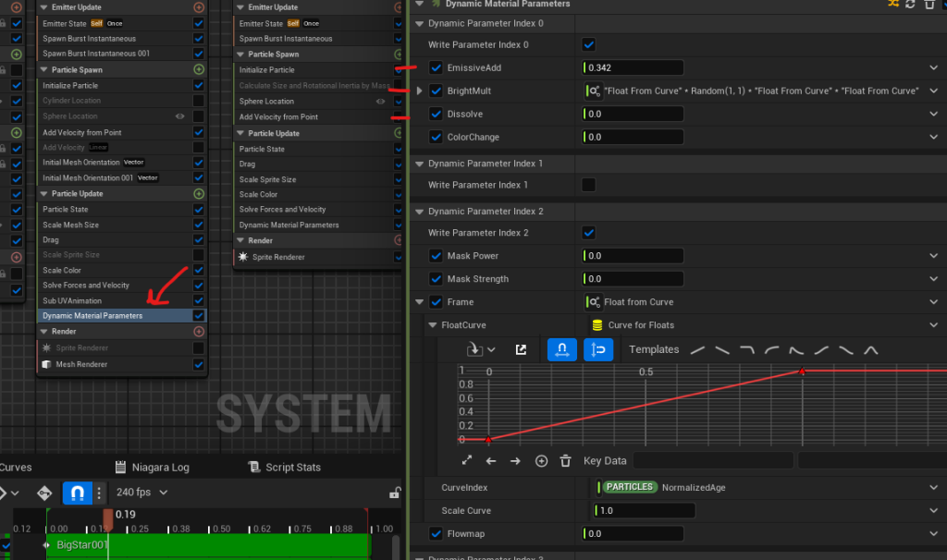The image size is (947, 560).
Task: Toggle the Flowmap checkbox
Action: (x=437, y=533)
